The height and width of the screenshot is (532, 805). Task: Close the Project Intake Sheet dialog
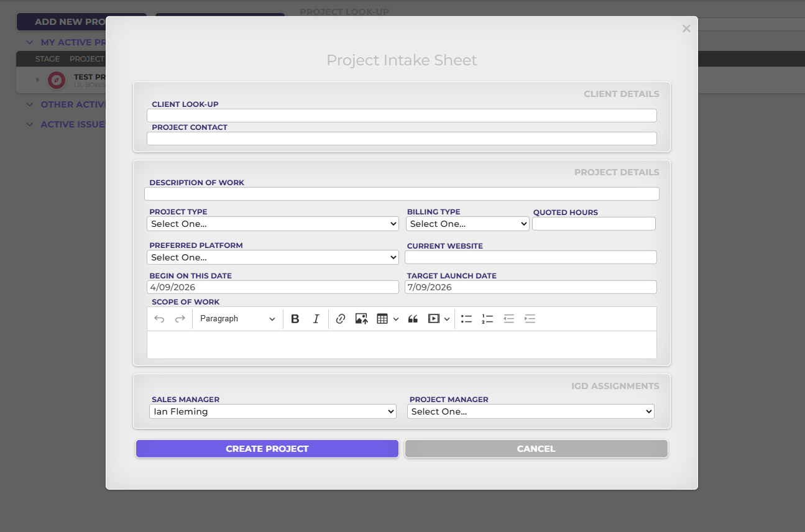click(x=686, y=29)
